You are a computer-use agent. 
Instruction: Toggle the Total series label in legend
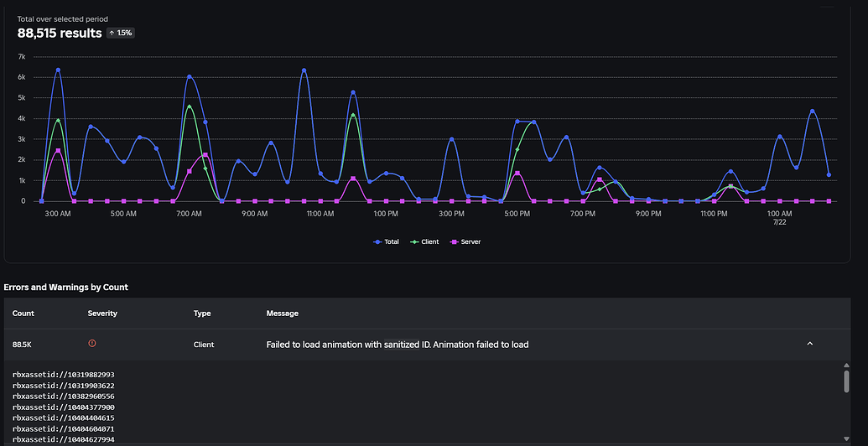tap(392, 241)
